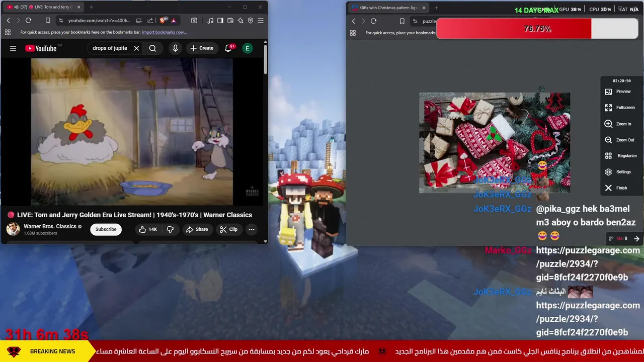Viewport: 644px width, 362px height.
Task: Open the YouTube guide hamburger menu
Action: pyautogui.click(x=13, y=48)
